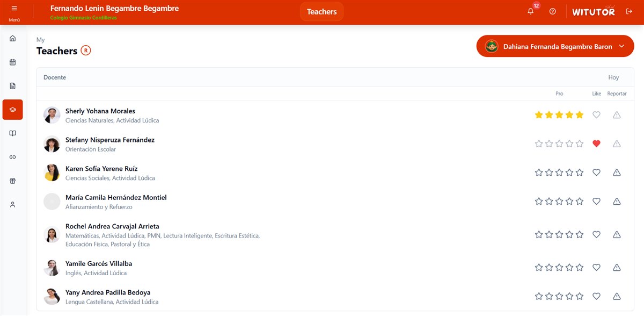Open the document icon in the sidebar
This screenshot has height=316, width=644.
tap(13, 85)
